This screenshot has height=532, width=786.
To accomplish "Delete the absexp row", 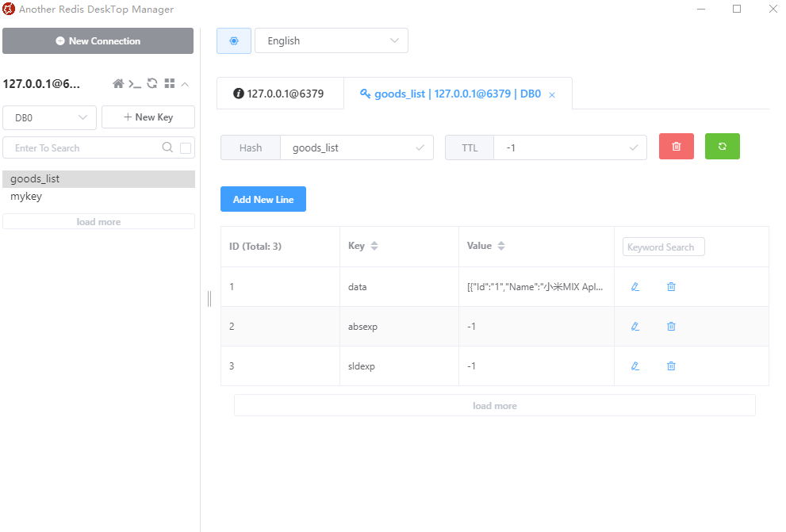I will (x=671, y=326).
